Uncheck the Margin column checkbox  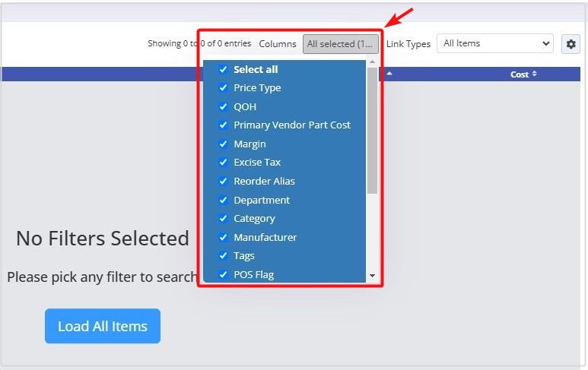point(223,144)
